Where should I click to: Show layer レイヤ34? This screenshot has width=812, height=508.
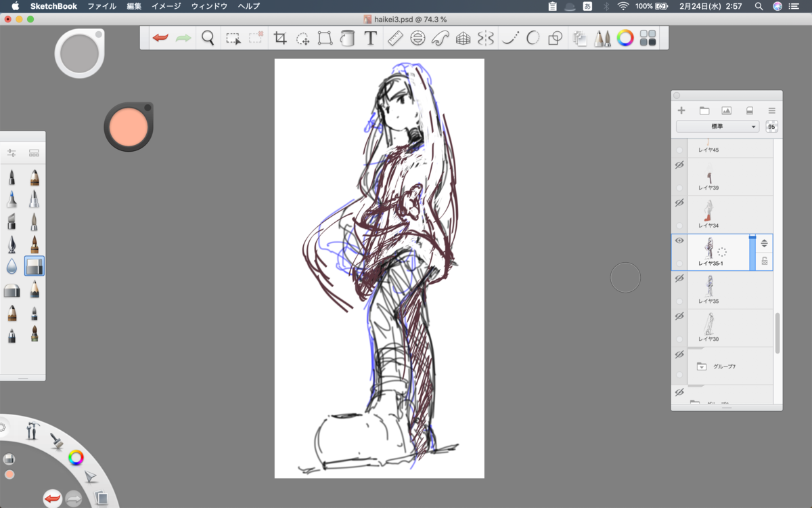pos(679,203)
